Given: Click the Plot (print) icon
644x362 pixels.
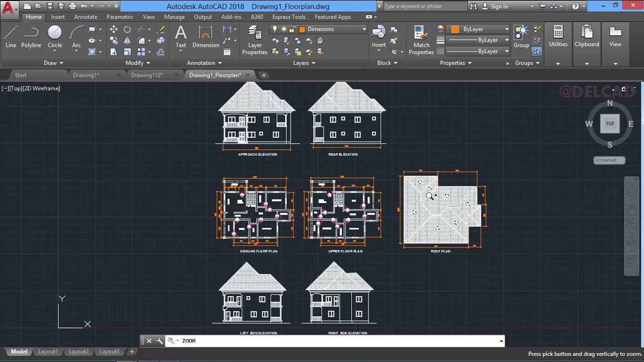Looking at the screenshot, I should coord(72,6).
